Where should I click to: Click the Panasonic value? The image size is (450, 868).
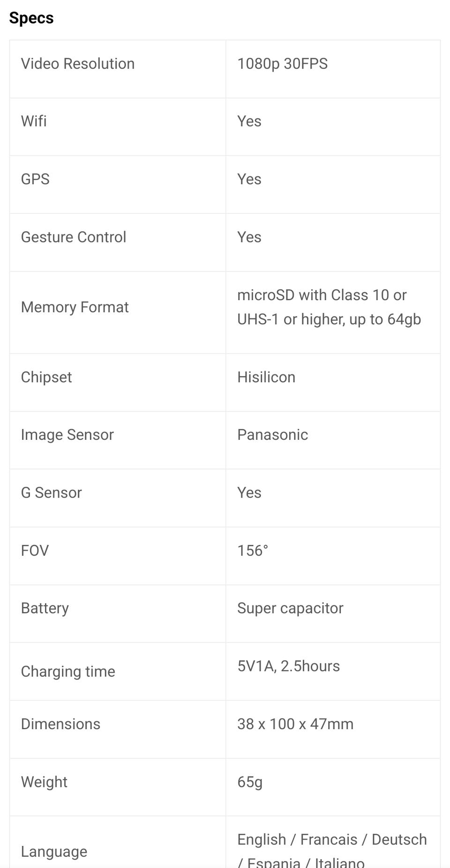pos(272,435)
